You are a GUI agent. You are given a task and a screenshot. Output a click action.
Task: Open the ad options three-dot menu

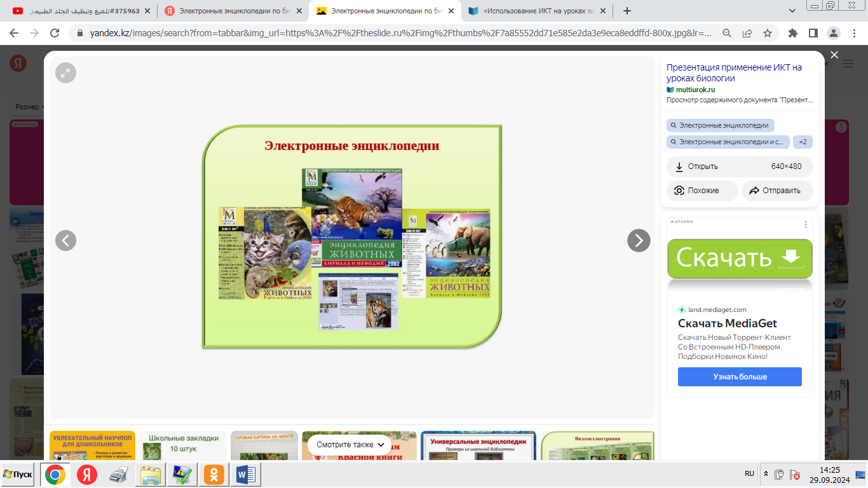tap(806, 224)
